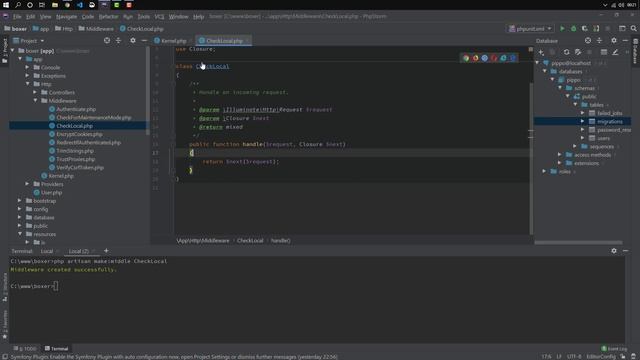Expand the migrations table node in Database
Image resolution: width=640 pixels, height=360 pixels.
[582, 121]
